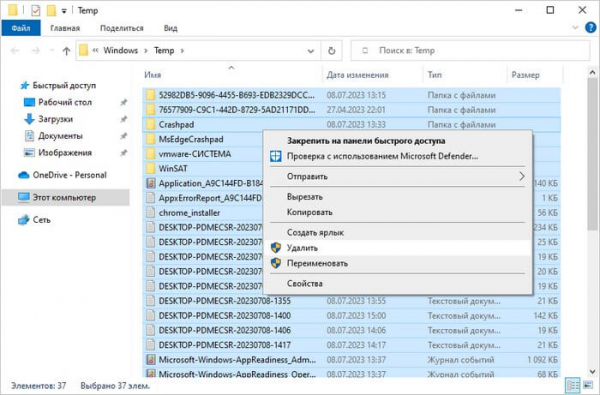The width and height of the screenshot is (600, 395).
Task: Open the quick access toolbar customize dropdown
Action: (x=64, y=11)
